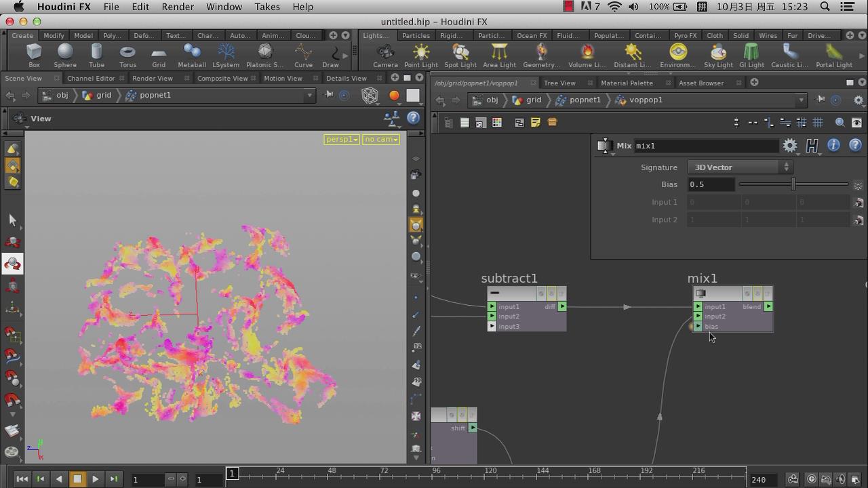Create a Point Light from shelf
868x488 pixels.
click(x=421, y=55)
